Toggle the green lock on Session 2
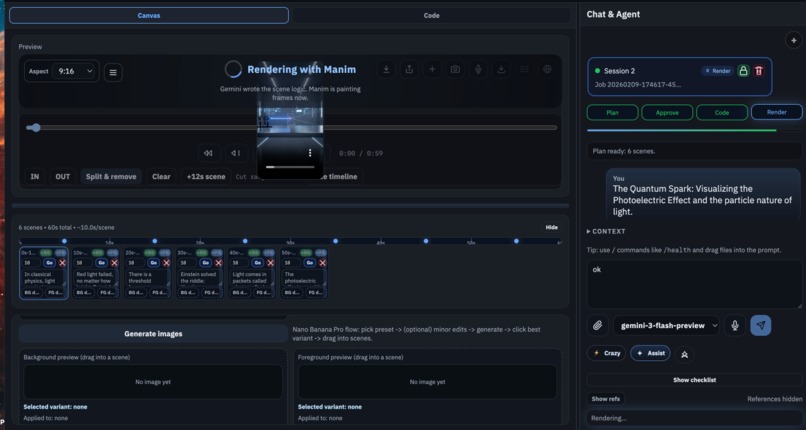This screenshot has height=430, width=806. pyautogui.click(x=743, y=71)
